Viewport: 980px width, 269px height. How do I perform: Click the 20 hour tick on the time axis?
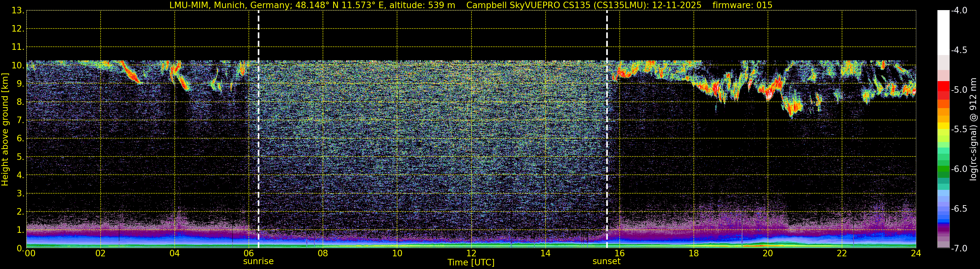pyautogui.click(x=768, y=254)
